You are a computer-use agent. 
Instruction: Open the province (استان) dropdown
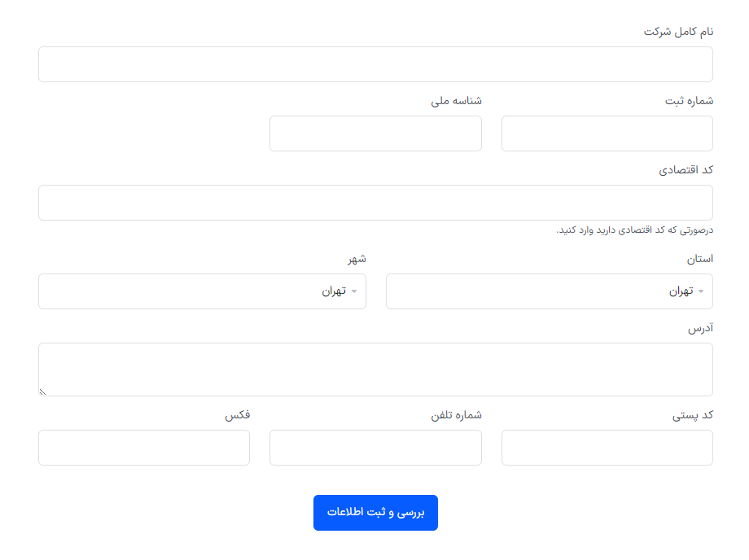click(549, 291)
